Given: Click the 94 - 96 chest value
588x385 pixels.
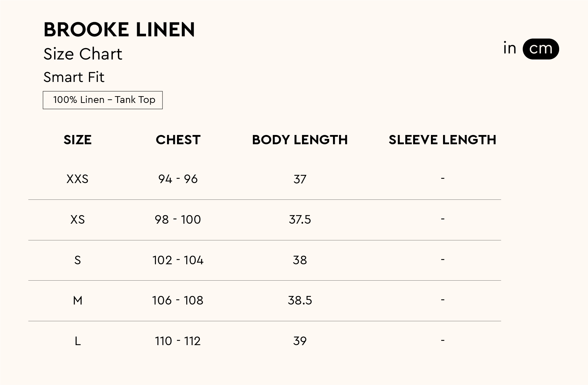Looking at the screenshot, I should point(178,179).
